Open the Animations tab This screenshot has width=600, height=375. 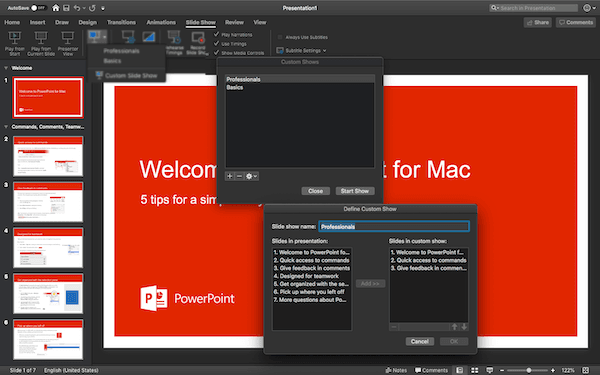coord(161,22)
